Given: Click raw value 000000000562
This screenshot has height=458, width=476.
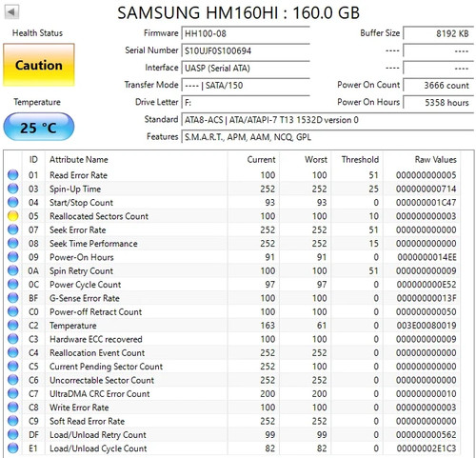Looking at the screenshot, I should pos(426,434).
